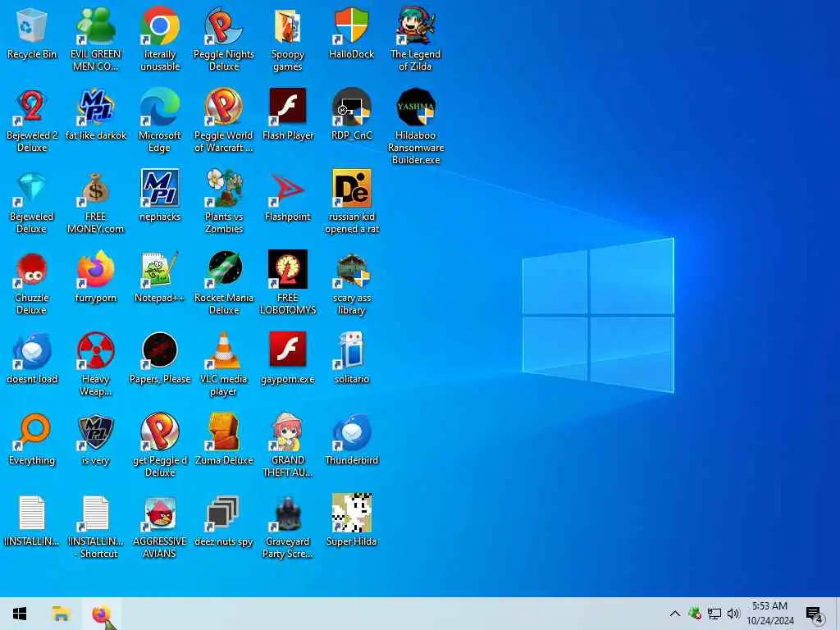Click the nephacks shortcut

(x=160, y=197)
